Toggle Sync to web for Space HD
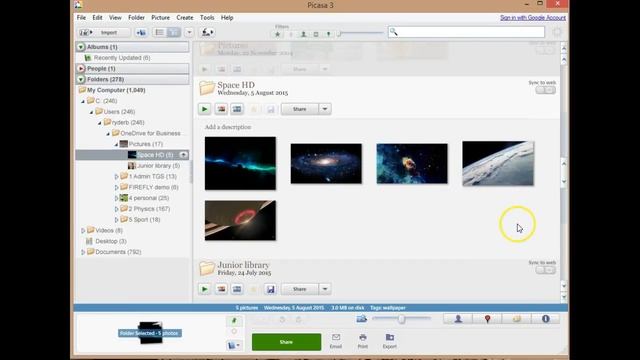Screen dimensions: 640x360 point(545,90)
